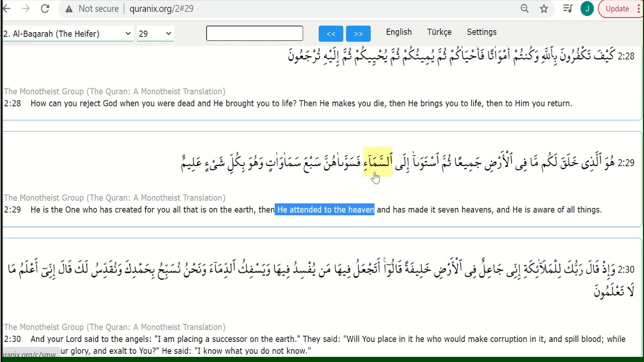Click the phrase 'seven heavens' in 2:29 translation
The width and height of the screenshot is (644, 362).
point(465,210)
